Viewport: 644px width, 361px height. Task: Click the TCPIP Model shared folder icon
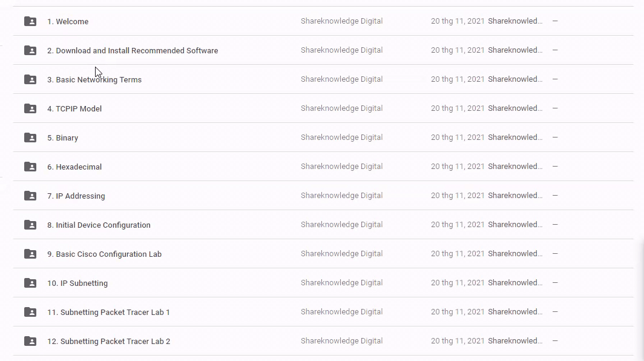point(30,108)
